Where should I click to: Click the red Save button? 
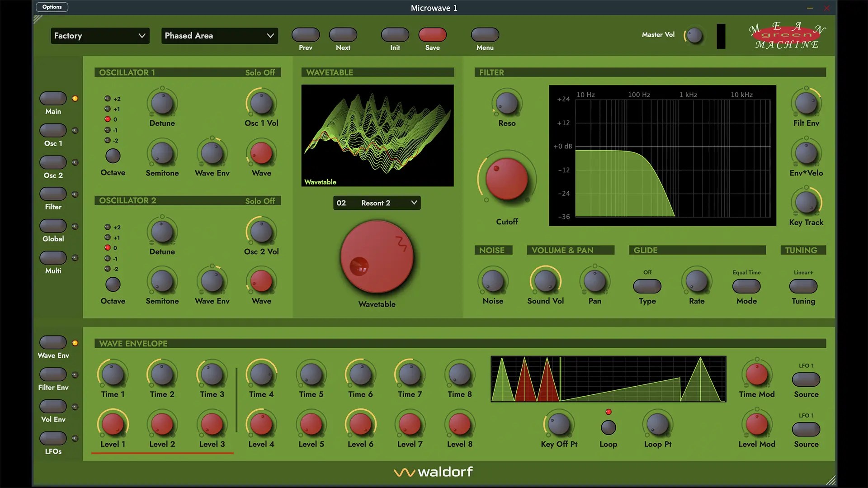(433, 35)
